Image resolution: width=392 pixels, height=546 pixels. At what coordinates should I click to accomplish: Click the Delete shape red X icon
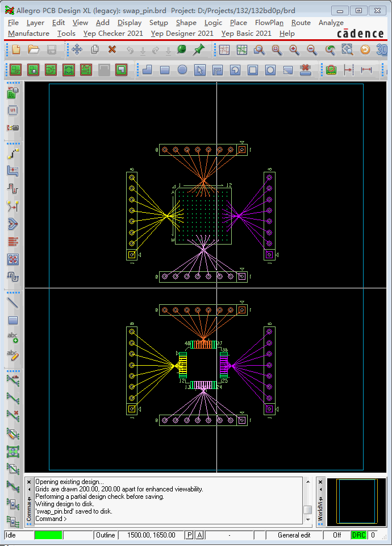(x=305, y=70)
